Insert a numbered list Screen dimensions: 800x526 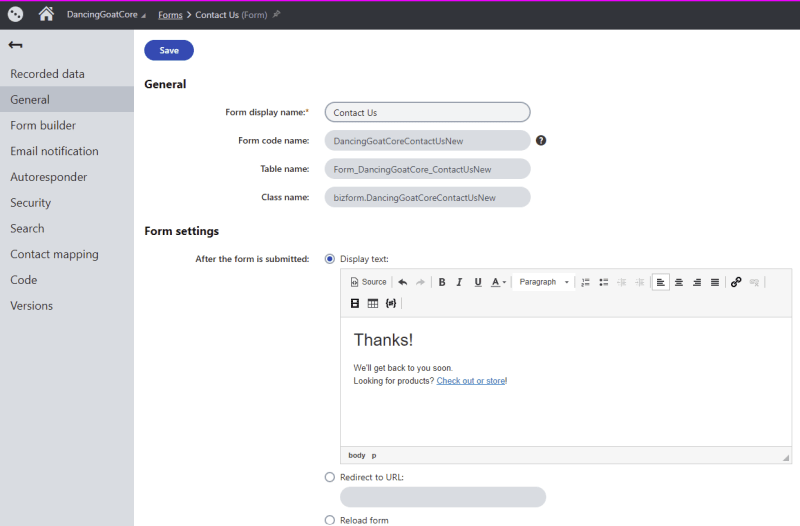click(x=585, y=282)
